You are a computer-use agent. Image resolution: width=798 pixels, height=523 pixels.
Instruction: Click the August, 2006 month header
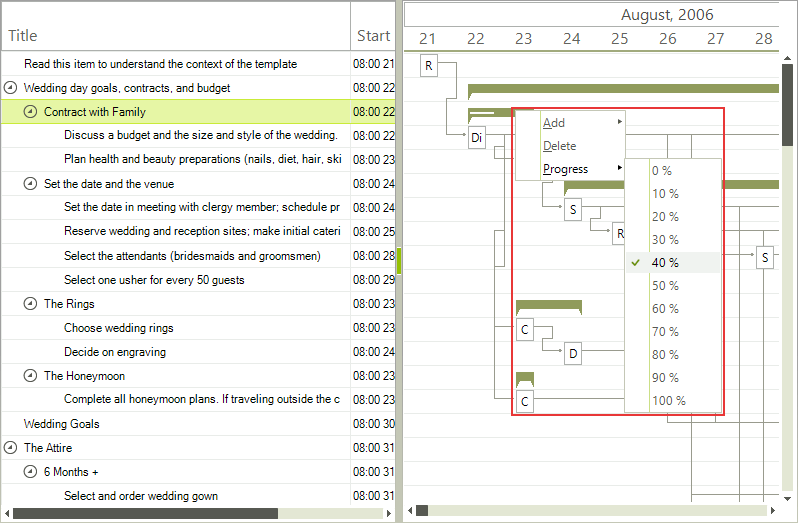tap(667, 15)
